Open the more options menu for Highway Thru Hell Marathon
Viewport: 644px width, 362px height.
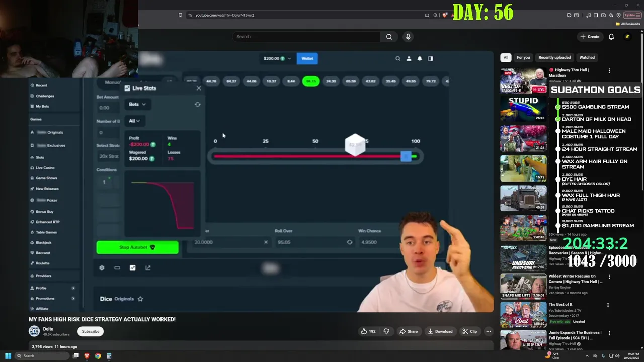(609, 71)
